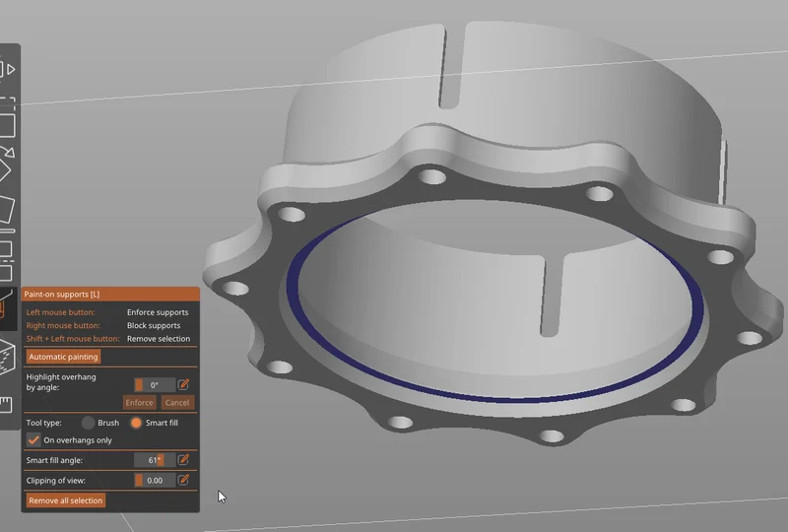Click the Right mouse button label
Viewport: 788px width, 532px height.
coord(63,325)
